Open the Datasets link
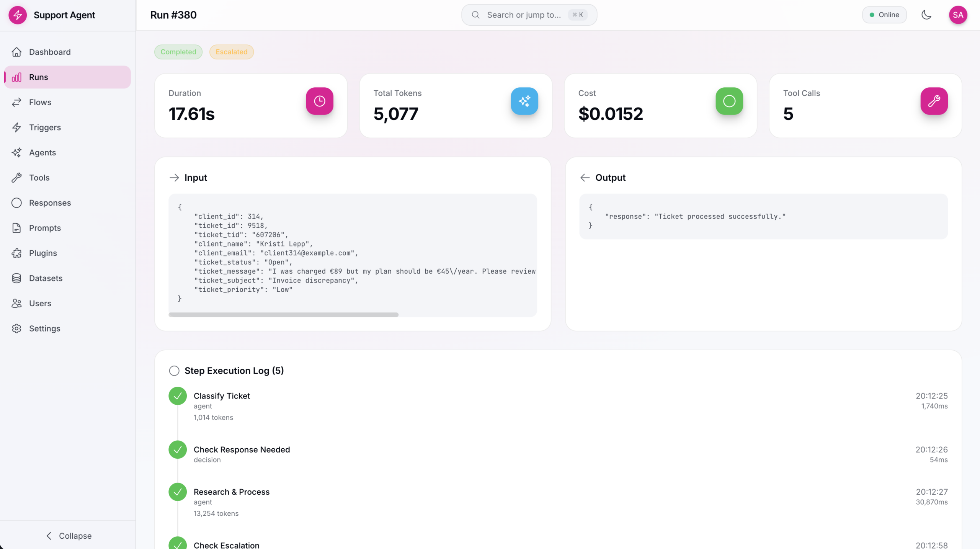 67,278
